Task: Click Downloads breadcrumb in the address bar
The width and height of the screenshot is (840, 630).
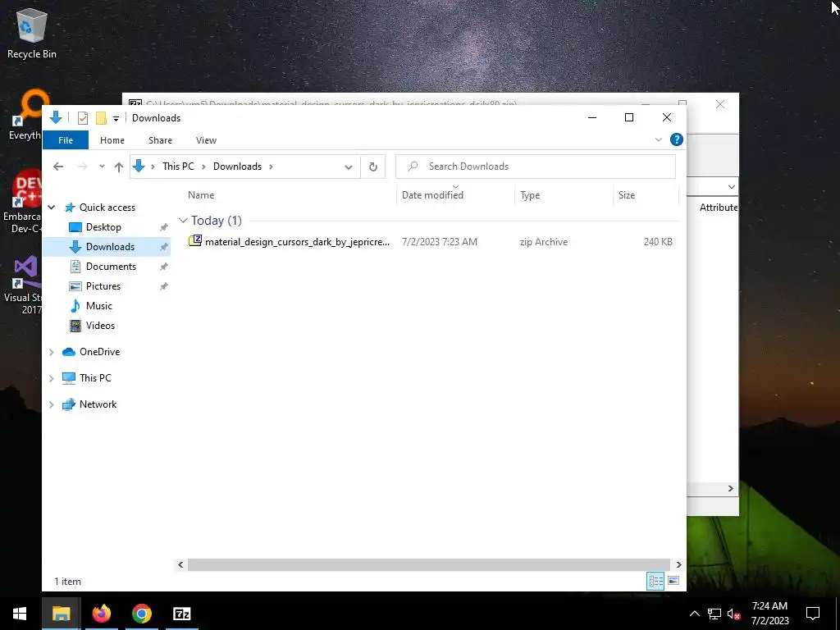Action: pos(237,167)
